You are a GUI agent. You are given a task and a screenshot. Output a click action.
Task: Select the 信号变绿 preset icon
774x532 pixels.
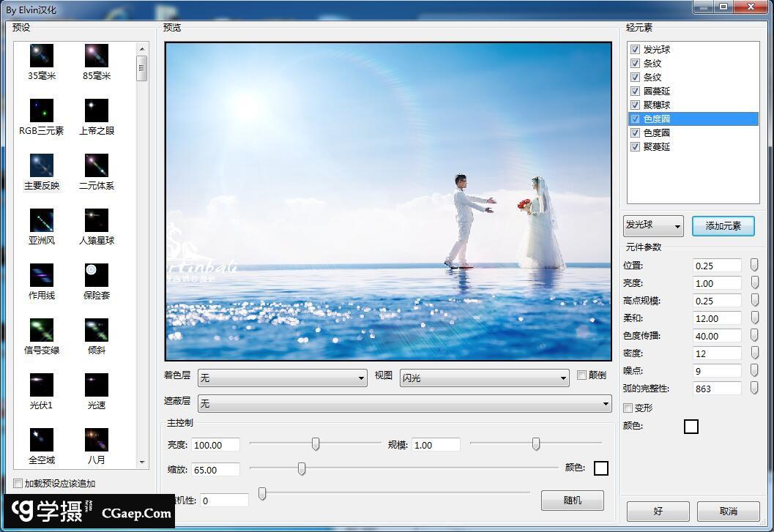(x=42, y=330)
